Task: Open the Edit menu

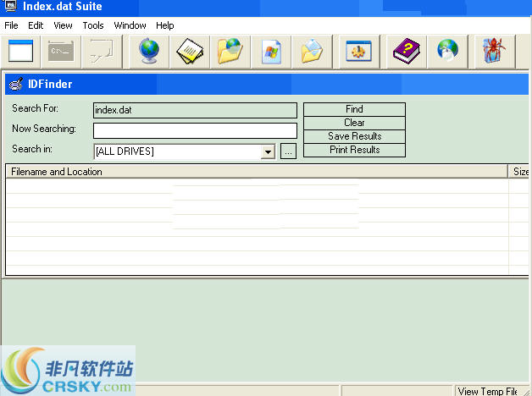Action: (36, 25)
